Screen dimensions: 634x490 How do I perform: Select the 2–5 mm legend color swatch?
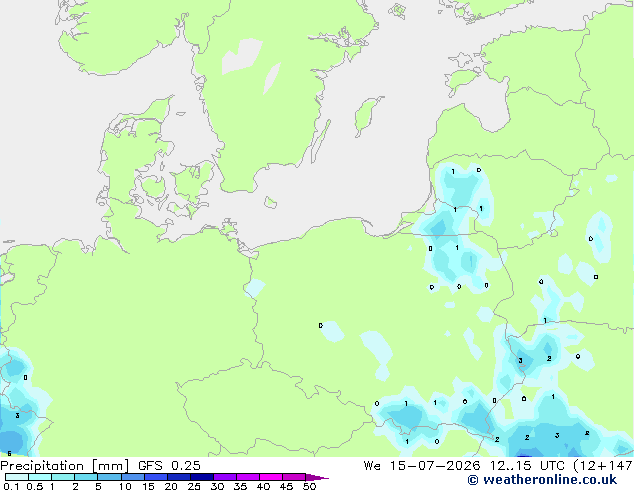[86, 477]
